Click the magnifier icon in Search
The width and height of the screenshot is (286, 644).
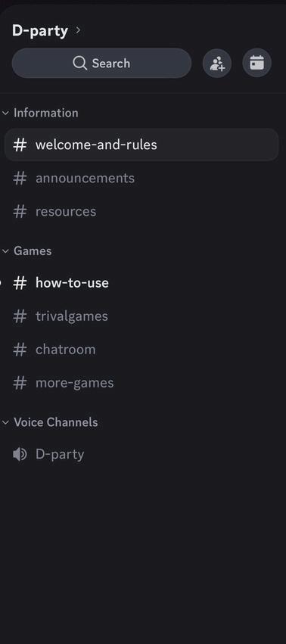pos(79,64)
